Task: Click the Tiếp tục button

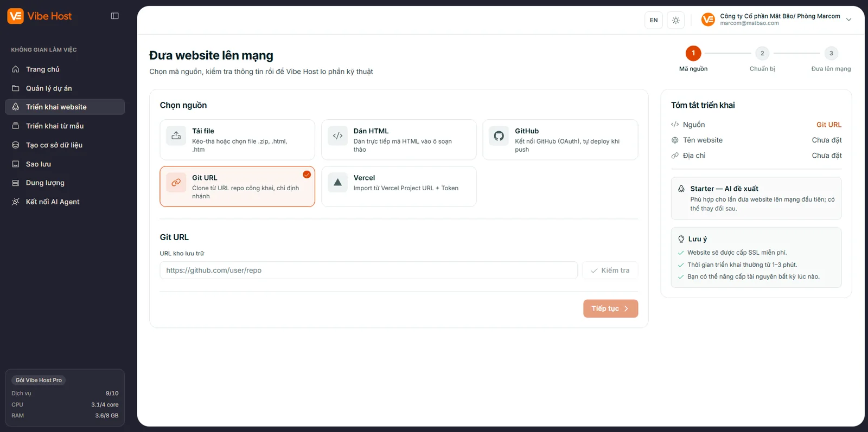Action: 610,308
